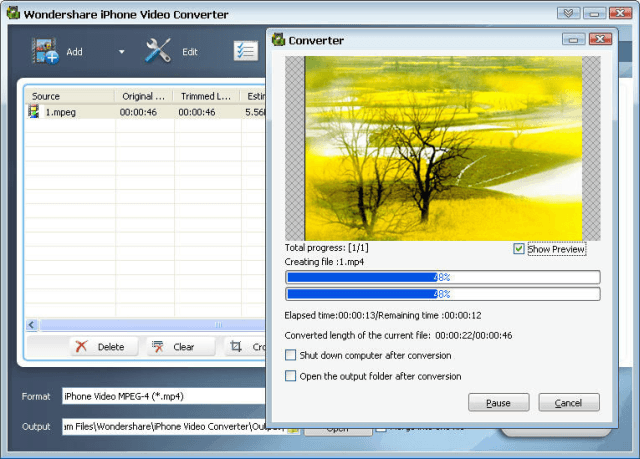Enable Shut down computer after conversion
The height and width of the screenshot is (459, 640).
290,355
